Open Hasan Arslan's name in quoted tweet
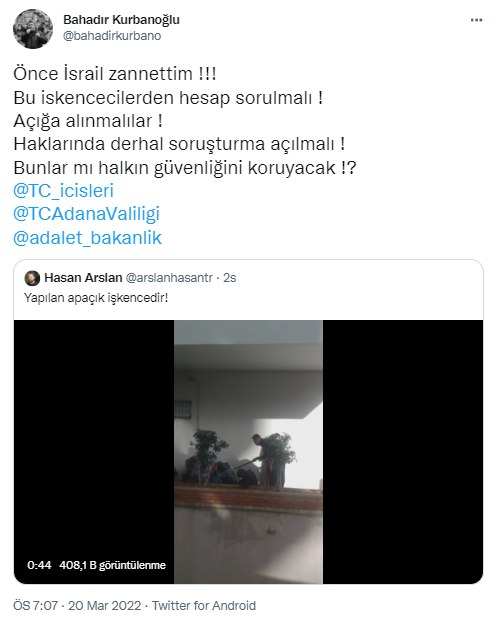Image resolution: width=497 pixels, height=623 pixels. coord(83,278)
